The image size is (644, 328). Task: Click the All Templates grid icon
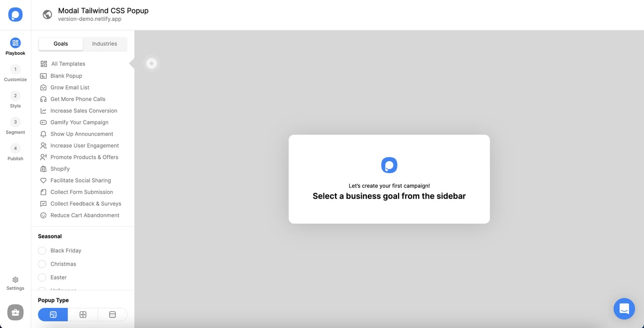point(44,64)
